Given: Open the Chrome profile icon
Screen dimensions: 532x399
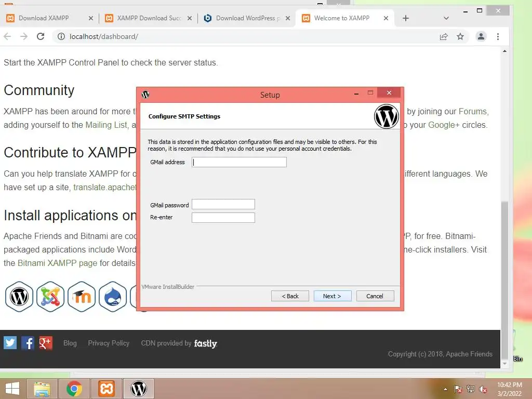Looking at the screenshot, I should (x=481, y=36).
